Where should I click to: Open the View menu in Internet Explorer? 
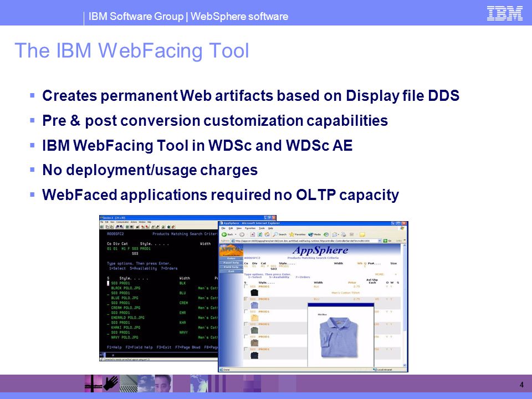click(239, 228)
